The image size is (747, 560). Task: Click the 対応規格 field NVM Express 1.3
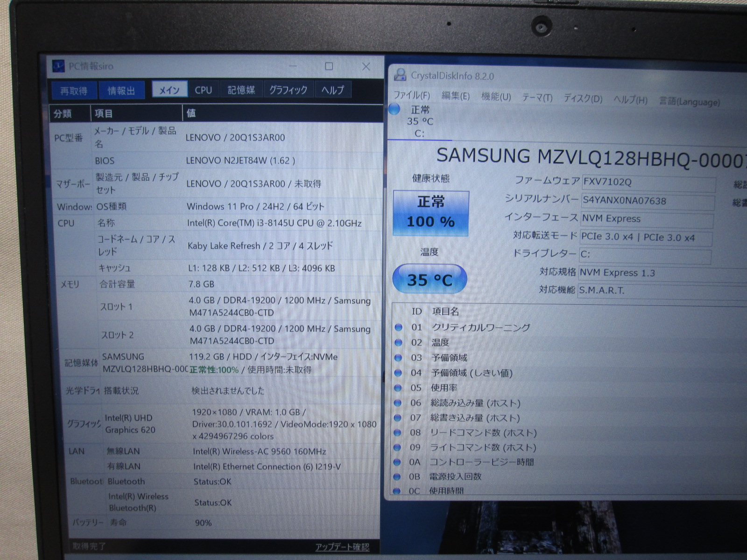tap(662, 273)
